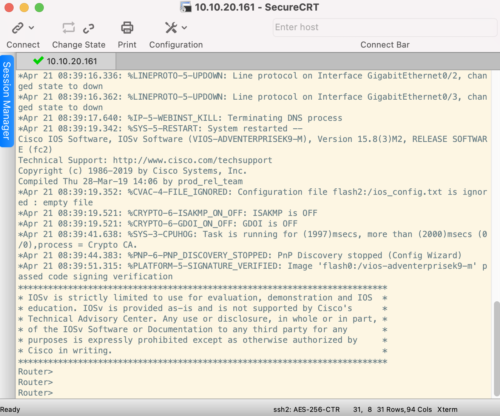The width and height of the screenshot is (500, 416).
Task: Click into the Enter host field
Action: tap(385, 27)
